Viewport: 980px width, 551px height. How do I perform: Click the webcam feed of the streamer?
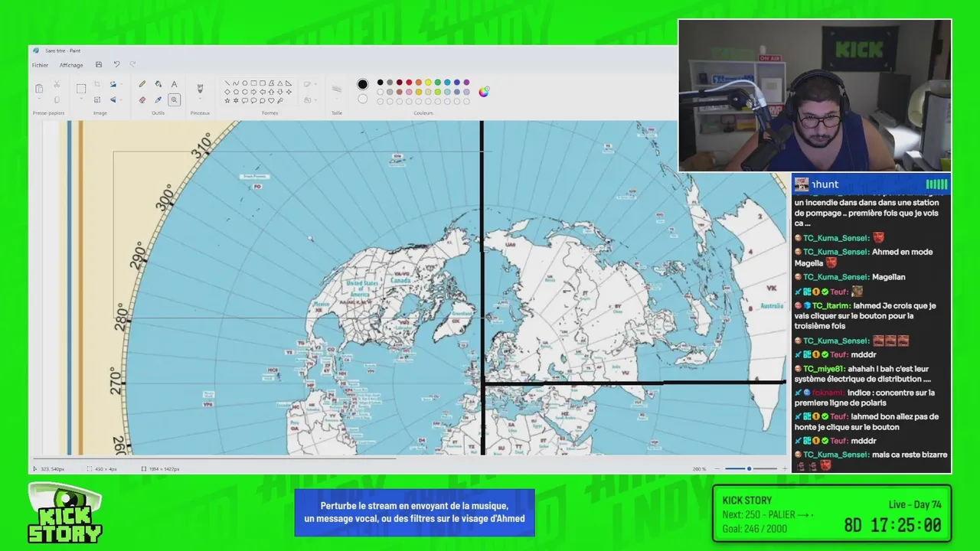click(x=815, y=95)
